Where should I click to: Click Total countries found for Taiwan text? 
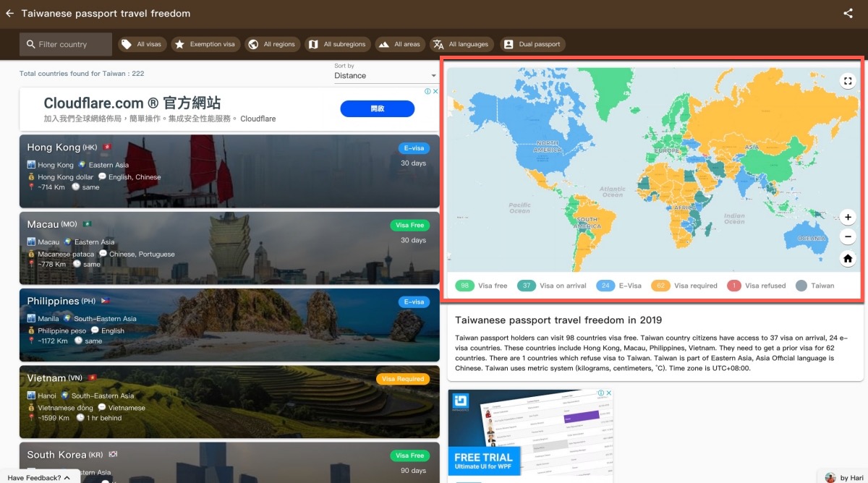tap(82, 74)
